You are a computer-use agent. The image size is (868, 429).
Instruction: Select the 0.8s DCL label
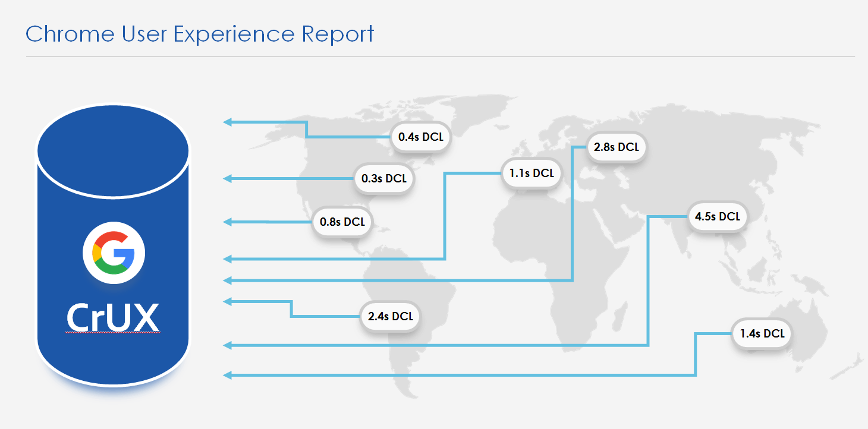342,222
